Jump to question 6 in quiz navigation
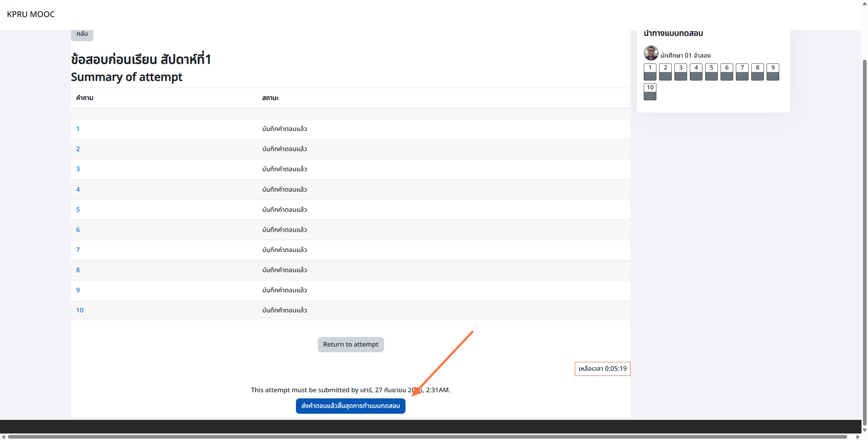The height and width of the screenshot is (440, 868). pos(727,72)
